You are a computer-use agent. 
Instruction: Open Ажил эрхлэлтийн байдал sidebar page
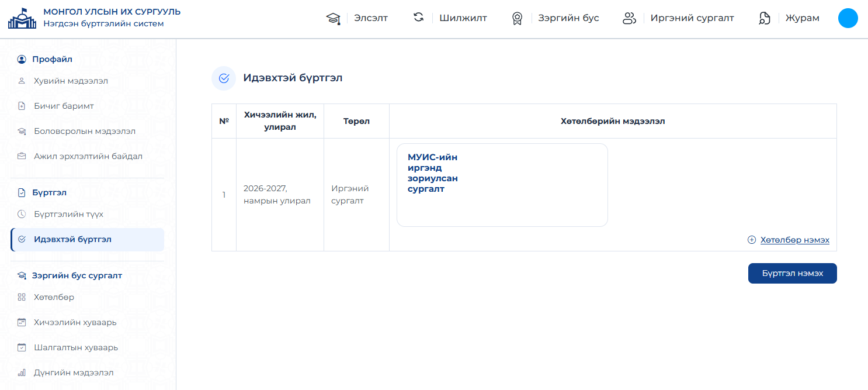click(x=87, y=157)
